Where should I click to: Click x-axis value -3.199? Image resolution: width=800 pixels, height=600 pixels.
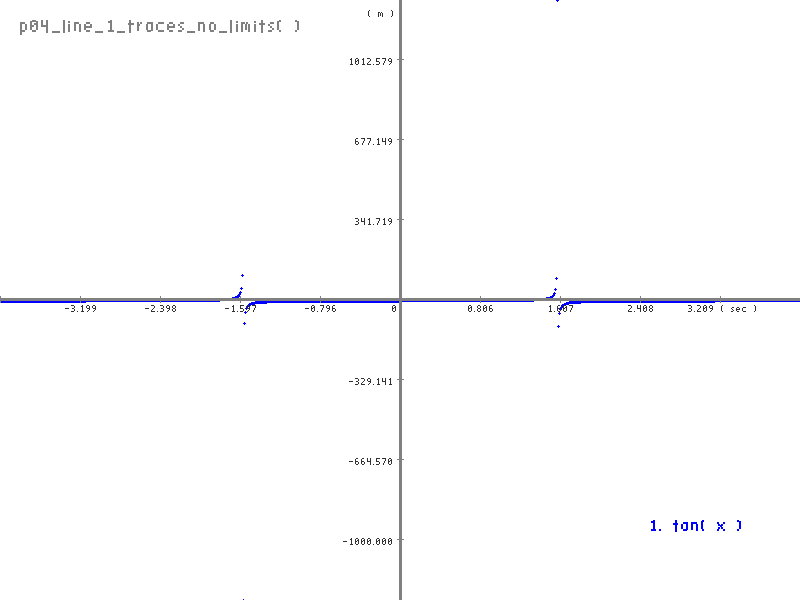(x=81, y=309)
